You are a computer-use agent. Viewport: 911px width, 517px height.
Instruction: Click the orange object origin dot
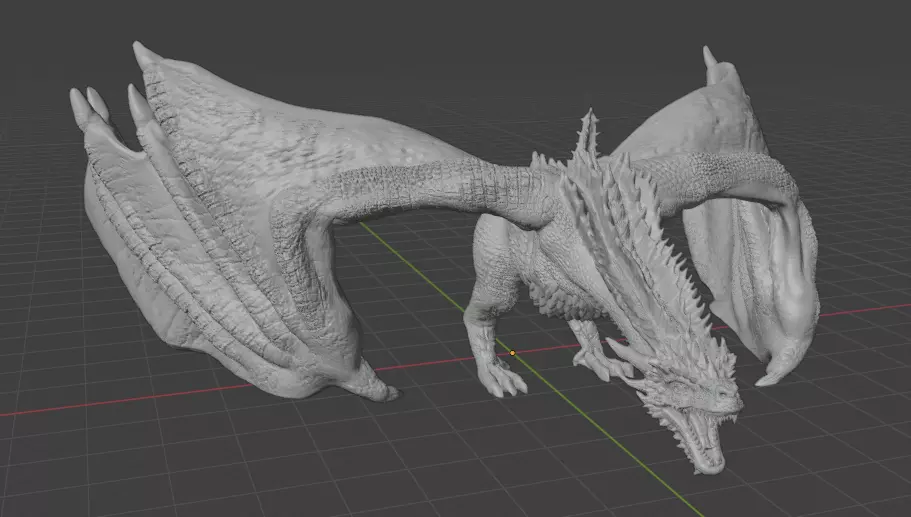point(512,353)
